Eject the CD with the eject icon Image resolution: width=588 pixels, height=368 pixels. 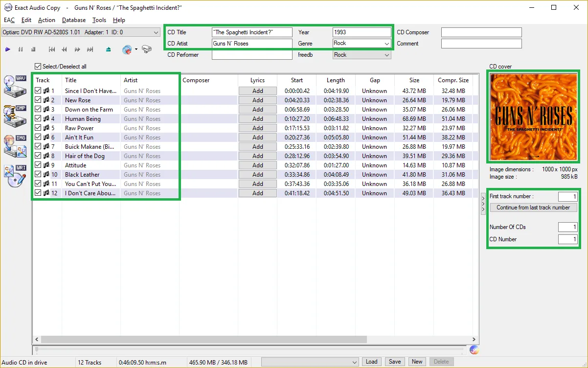tap(109, 49)
